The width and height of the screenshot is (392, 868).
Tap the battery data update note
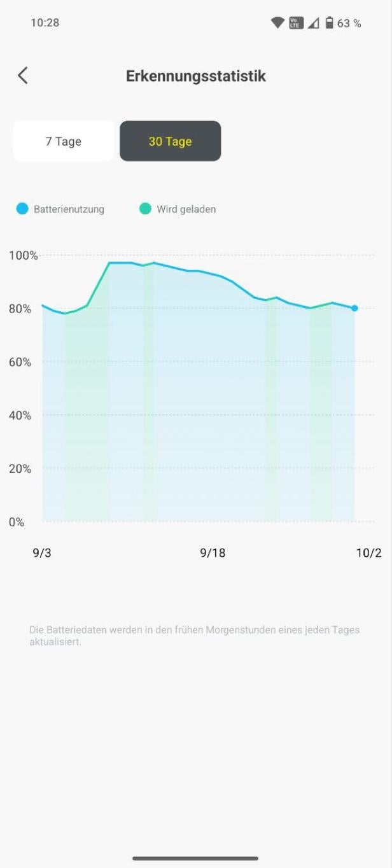pos(194,636)
